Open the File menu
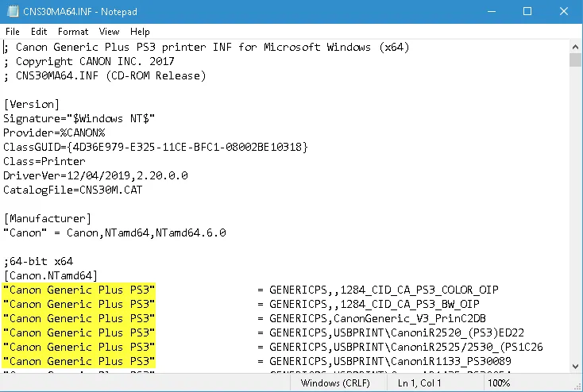Viewport: 583px width, 392px height. click(x=13, y=32)
